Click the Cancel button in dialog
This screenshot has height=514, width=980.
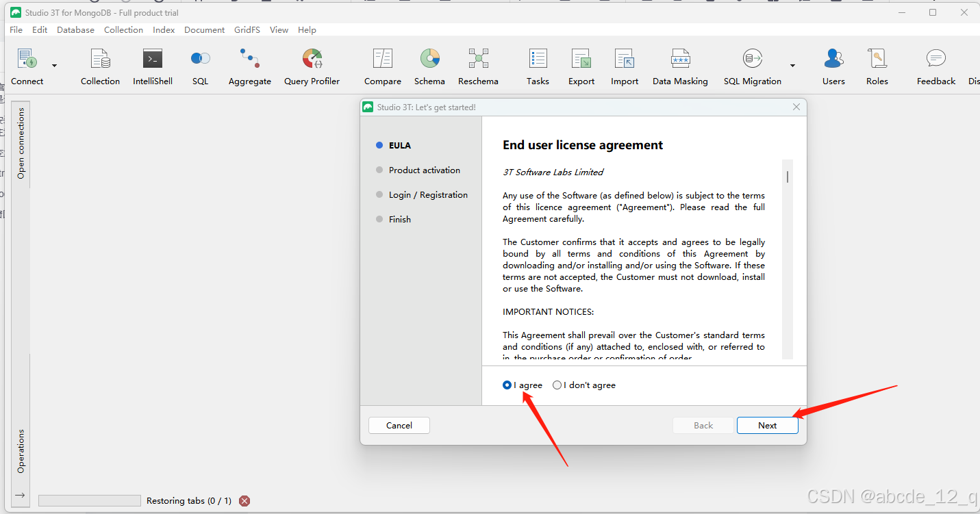point(399,426)
